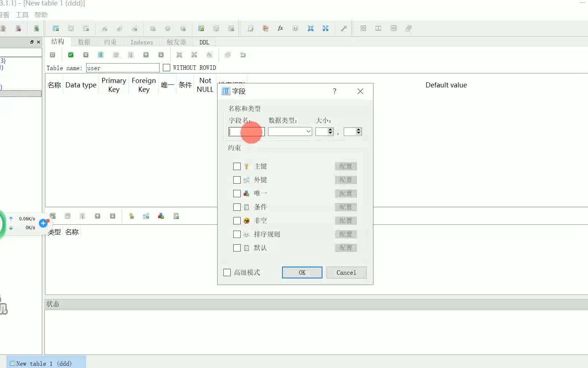Screen dimensions: 588x368
Task: Open the SQL function editor (fx) icon
Action: (280, 28)
